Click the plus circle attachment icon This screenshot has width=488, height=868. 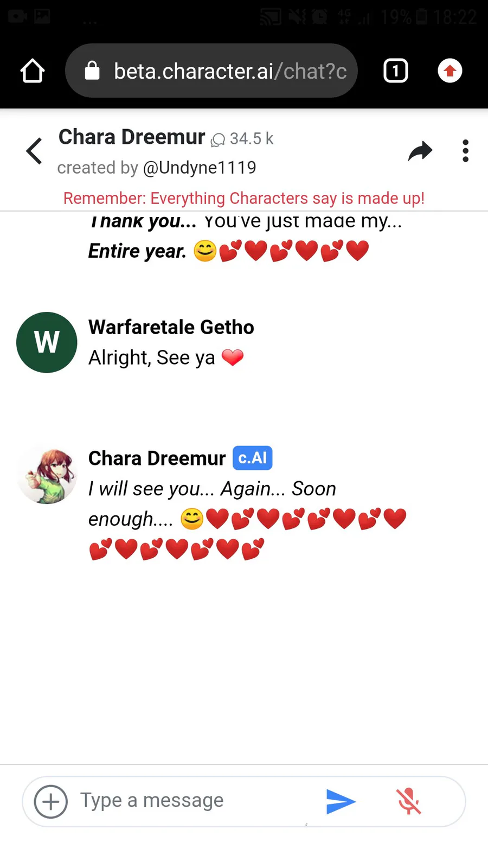(51, 801)
